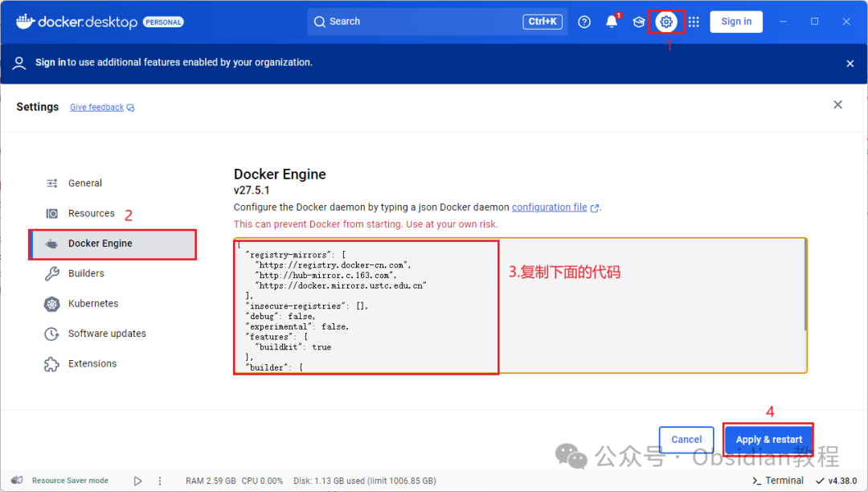The height and width of the screenshot is (492, 868).
Task: Click the Extensions puzzle icon
Action: point(52,363)
